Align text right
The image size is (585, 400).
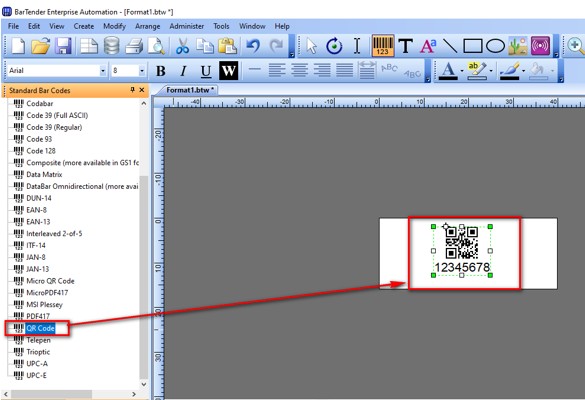pos(322,71)
